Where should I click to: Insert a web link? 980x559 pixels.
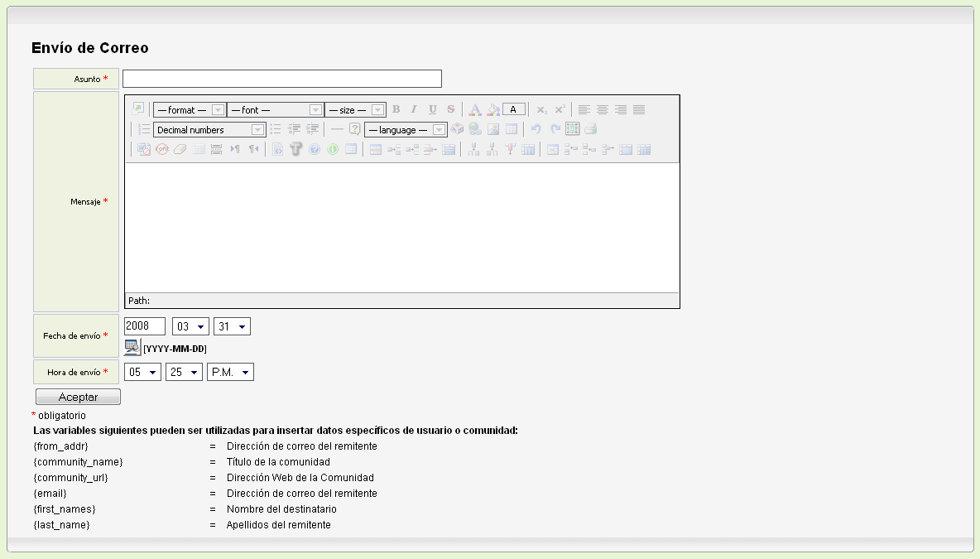pyautogui.click(x=475, y=129)
